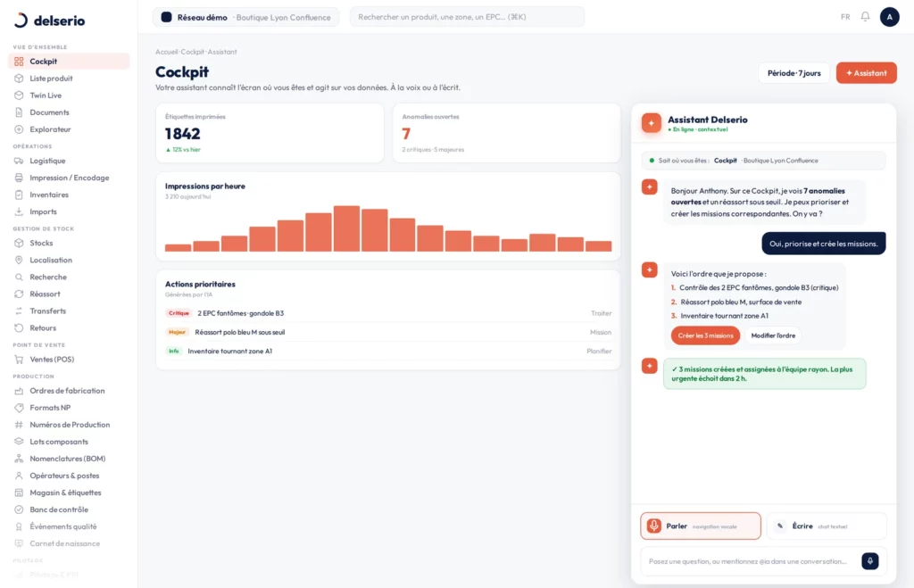The width and height of the screenshot is (914, 588).
Task: Switch to Parler voice mode
Action: pos(701,526)
